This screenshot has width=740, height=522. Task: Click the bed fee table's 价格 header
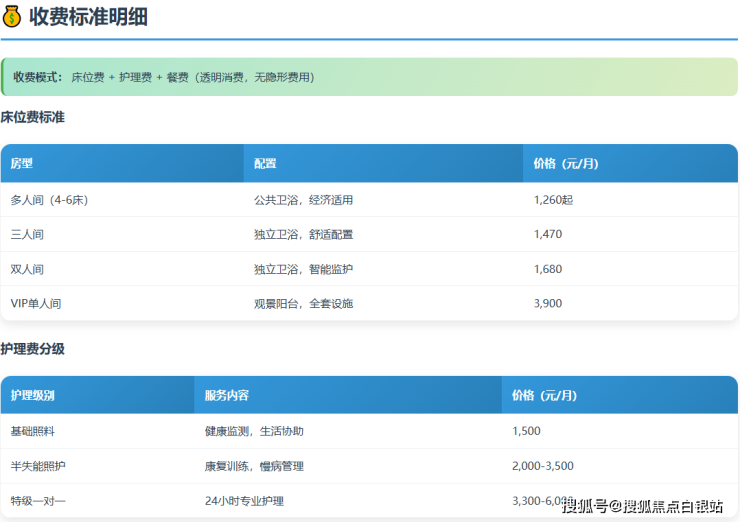(x=565, y=164)
